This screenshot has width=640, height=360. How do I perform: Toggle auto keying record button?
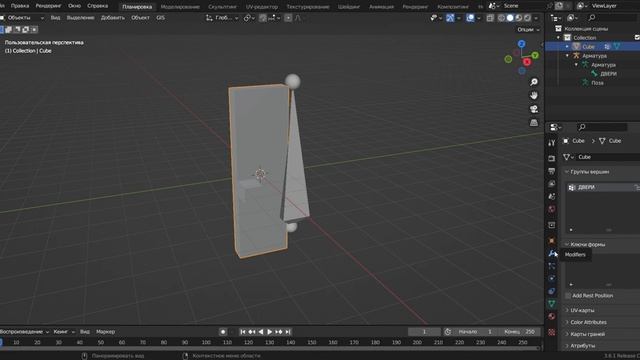pyautogui.click(x=223, y=332)
